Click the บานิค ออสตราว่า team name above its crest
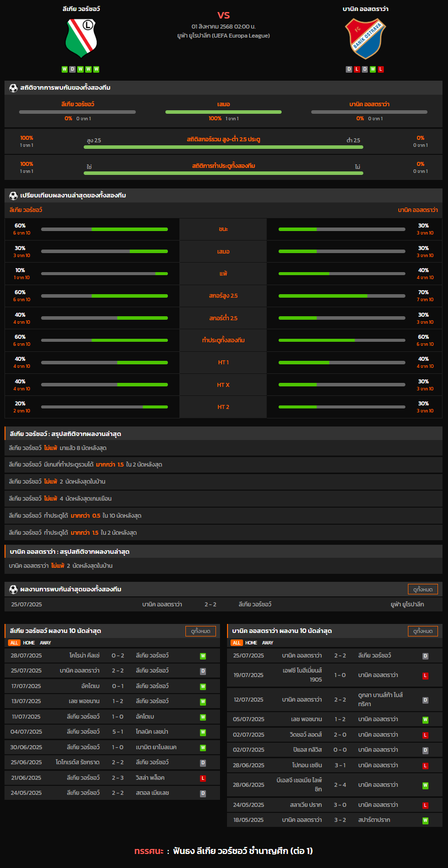448x868 pixels. coord(365,9)
